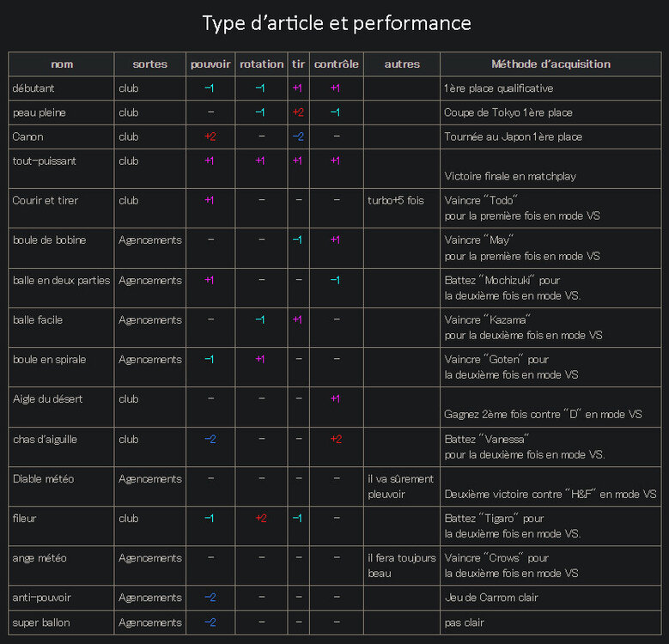Select the "Aigle du désert" item name

point(47,399)
